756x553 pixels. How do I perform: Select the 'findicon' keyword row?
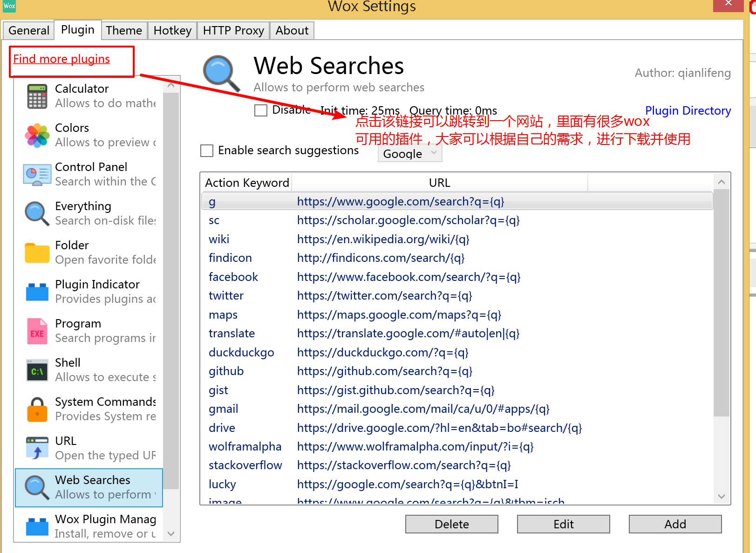457,258
